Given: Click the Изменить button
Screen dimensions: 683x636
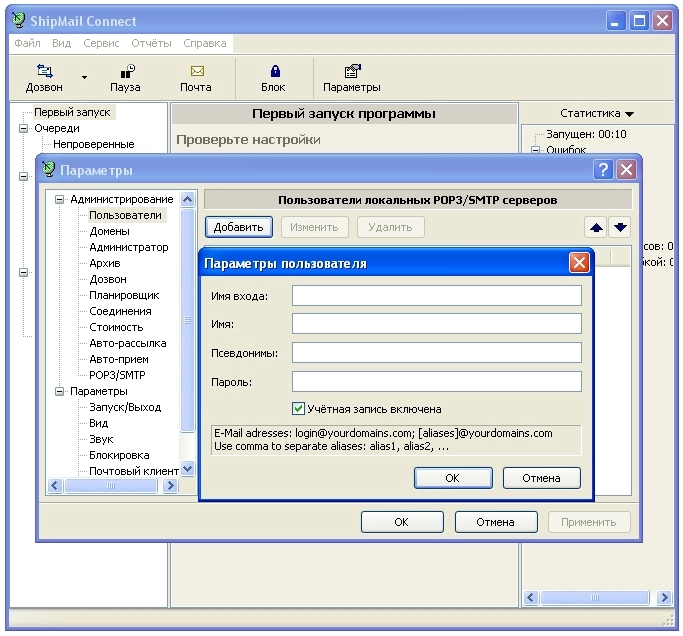Looking at the screenshot, I should (314, 227).
